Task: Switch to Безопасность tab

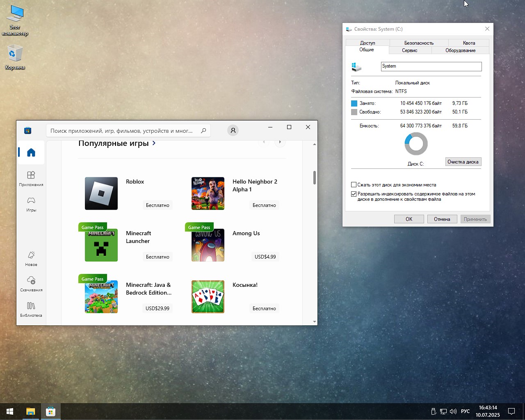Action: (x=419, y=43)
